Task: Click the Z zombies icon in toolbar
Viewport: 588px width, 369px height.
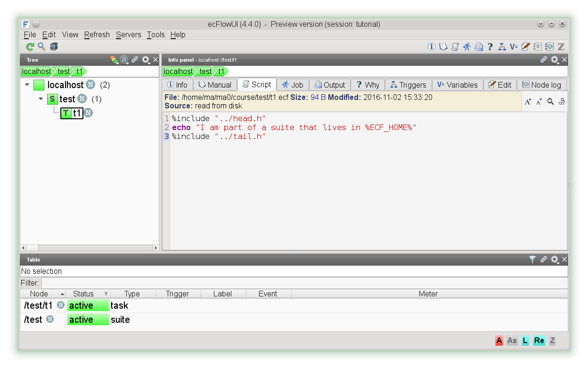Action: point(561,47)
